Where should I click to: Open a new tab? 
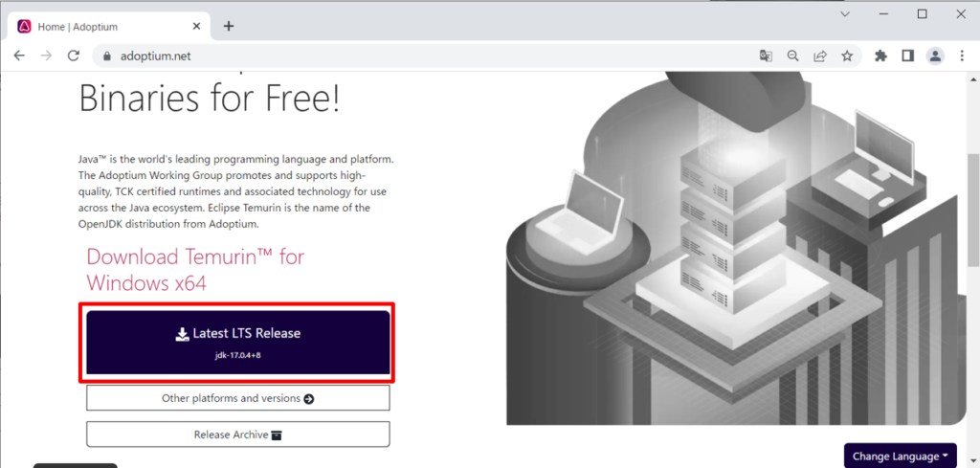[x=229, y=26]
